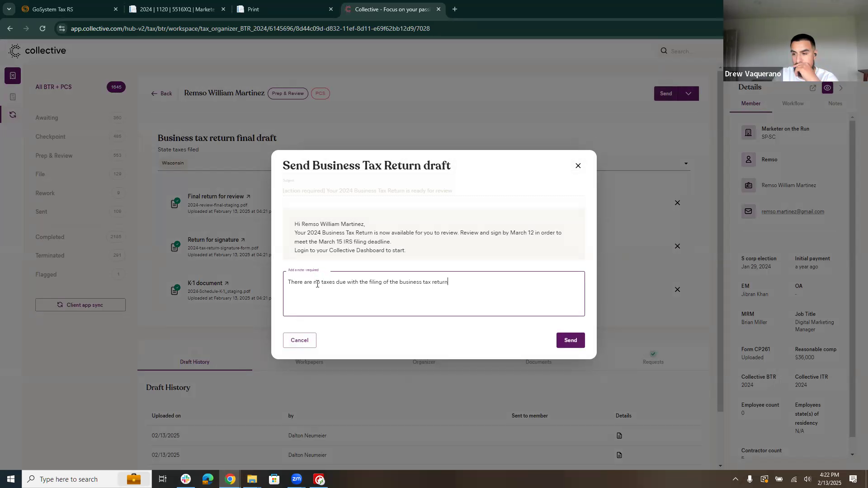Switch to the Notes tab
This screenshot has height=488, width=868.
(835, 103)
